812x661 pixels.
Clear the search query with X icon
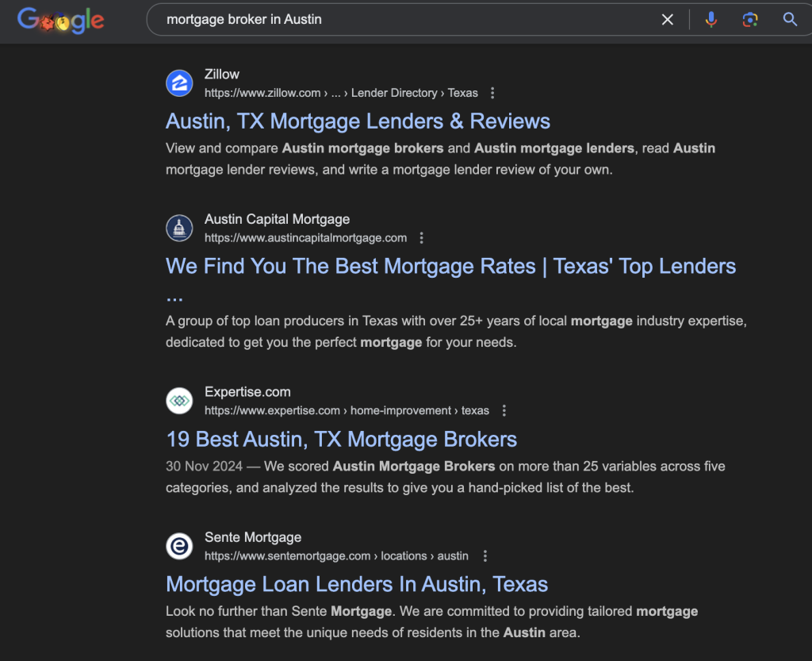(x=668, y=20)
